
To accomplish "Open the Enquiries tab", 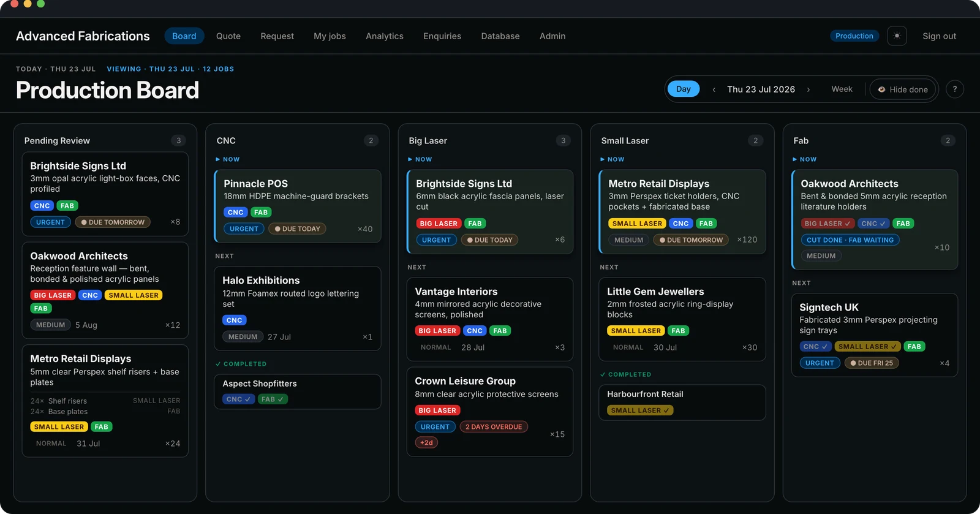I will (x=442, y=36).
